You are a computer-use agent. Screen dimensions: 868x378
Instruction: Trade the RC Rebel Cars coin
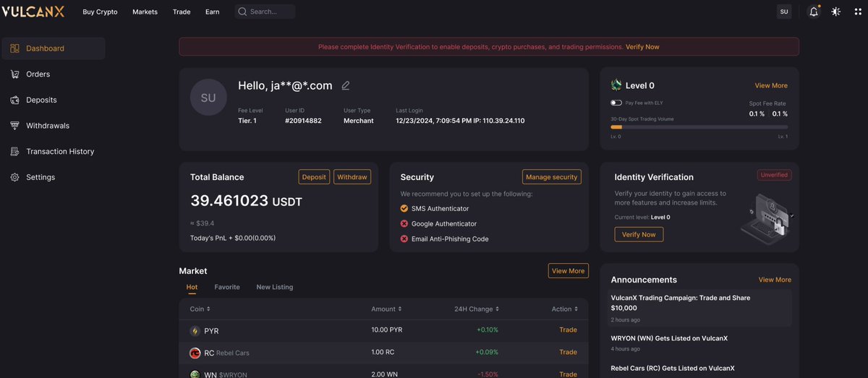tap(568, 352)
